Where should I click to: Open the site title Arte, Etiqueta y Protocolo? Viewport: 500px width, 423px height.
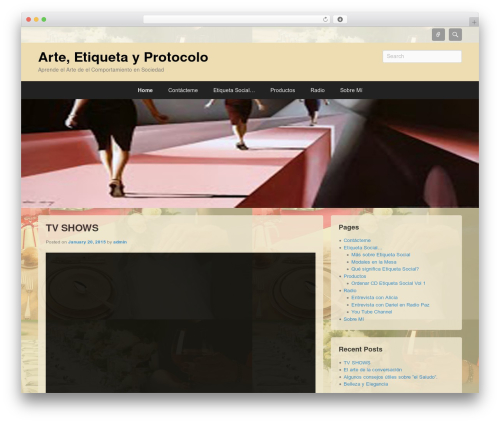pyautogui.click(x=123, y=57)
